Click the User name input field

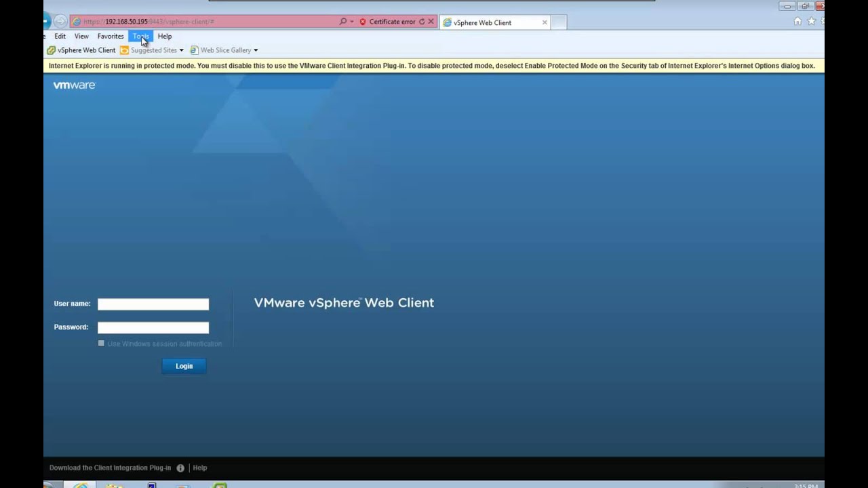click(x=153, y=304)
